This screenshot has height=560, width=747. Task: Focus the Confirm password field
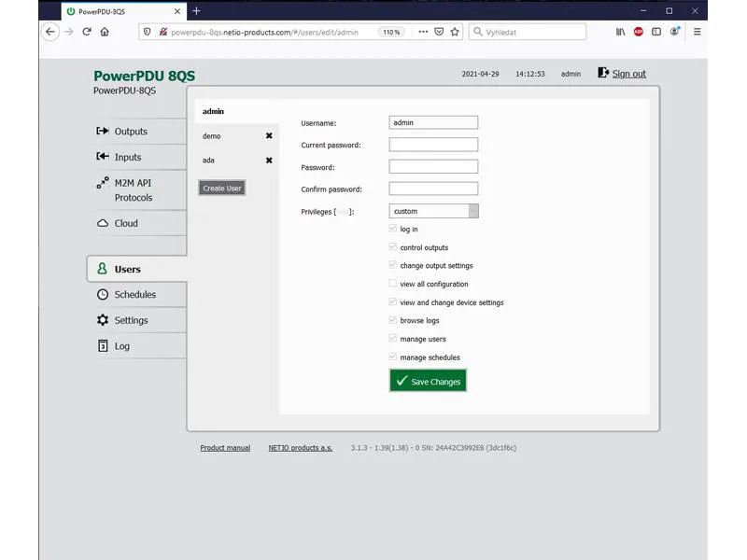click(x=433, y=189)
